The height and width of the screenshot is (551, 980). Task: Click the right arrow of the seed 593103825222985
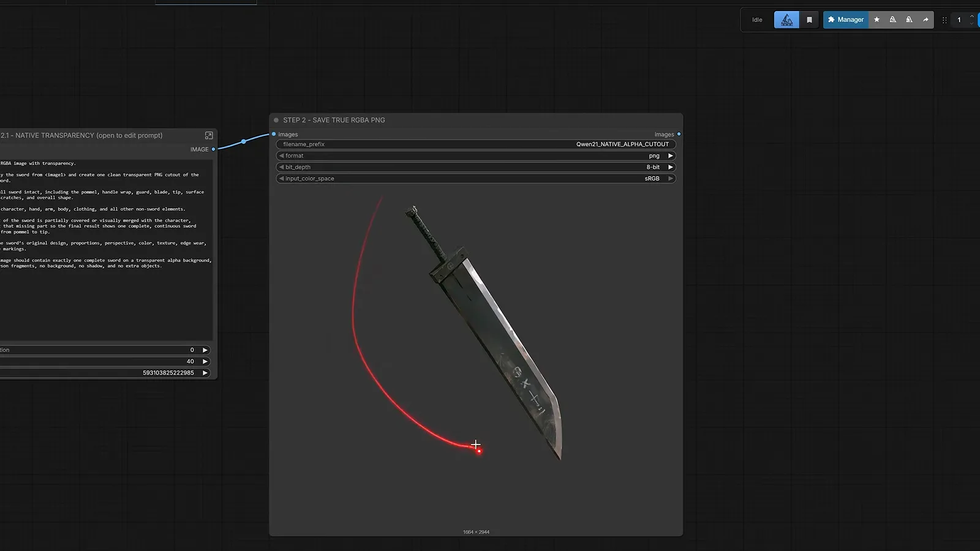(205, 373)
